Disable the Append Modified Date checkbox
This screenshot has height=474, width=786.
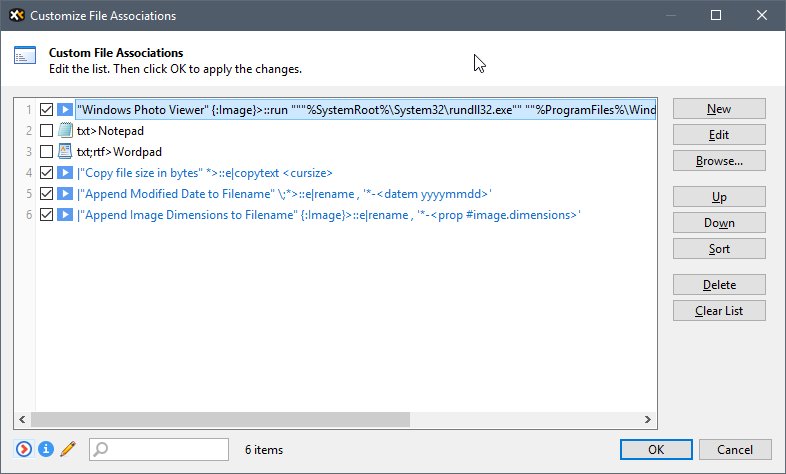point(46,194)
